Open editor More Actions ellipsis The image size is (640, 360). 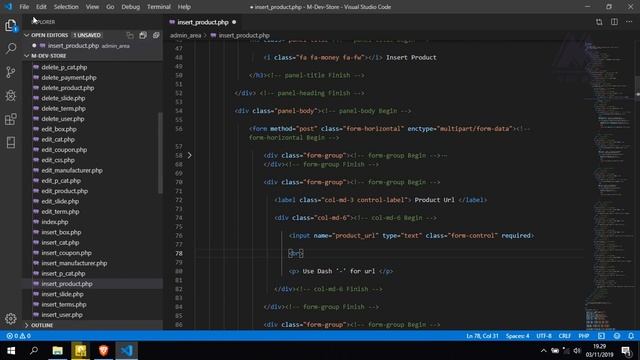629,22
